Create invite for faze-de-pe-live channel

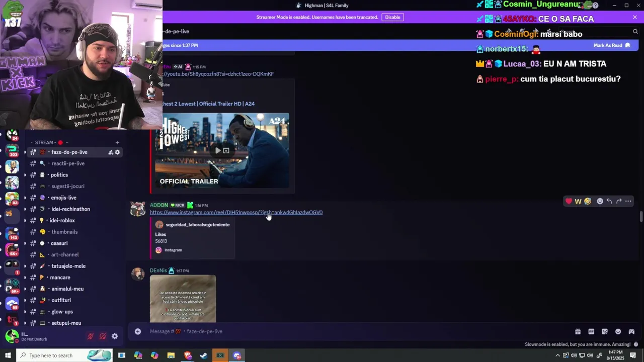coord(110,152)
